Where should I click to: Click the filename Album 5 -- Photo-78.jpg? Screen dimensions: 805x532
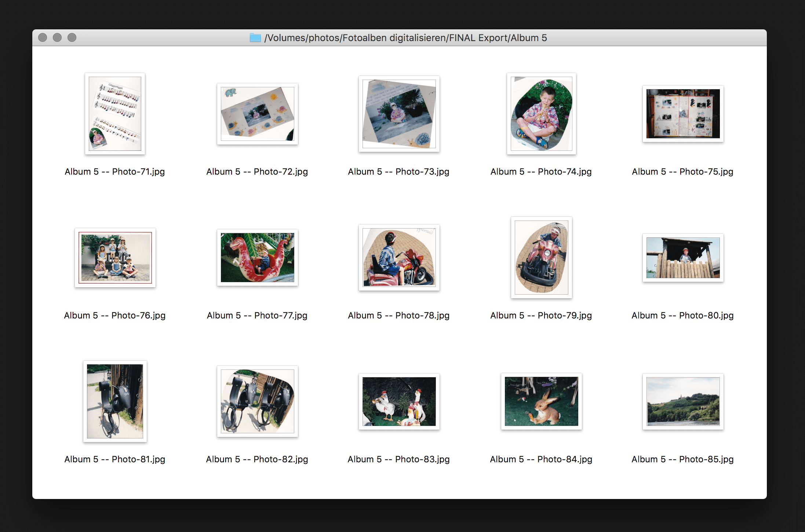point(399,315)
